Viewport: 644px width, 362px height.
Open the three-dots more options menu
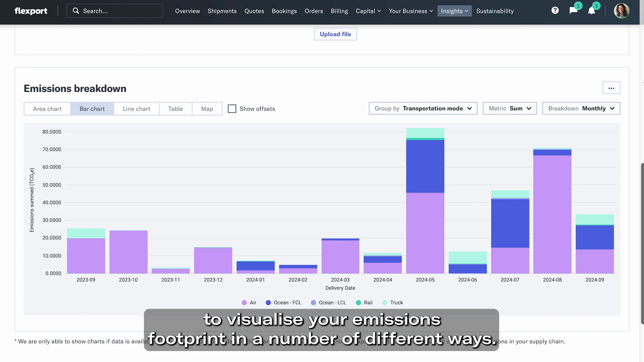click(611, 88)
